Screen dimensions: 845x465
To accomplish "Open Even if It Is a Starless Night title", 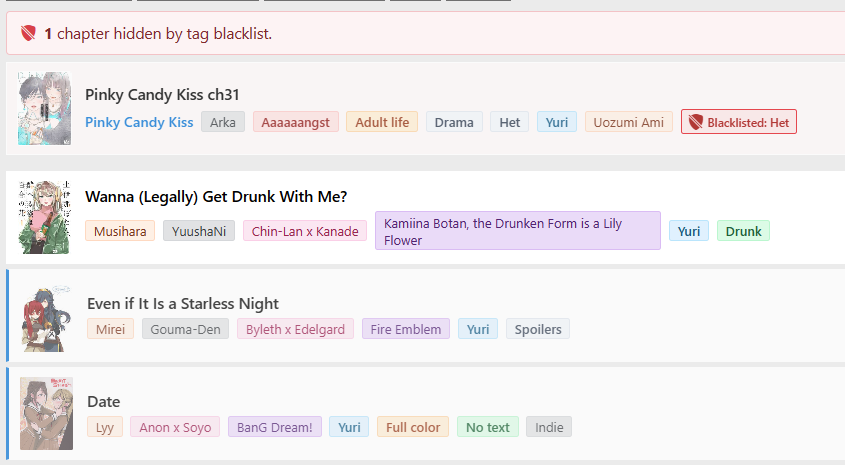I will click(183, 303).
